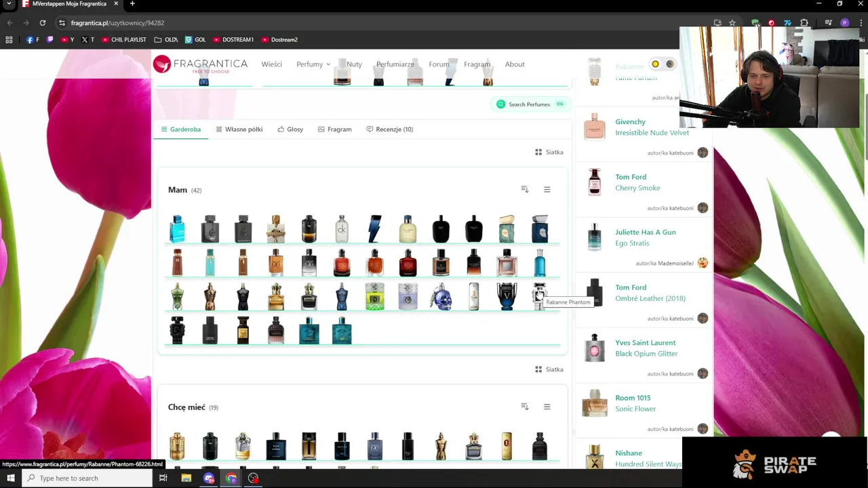Open DOSTREAM1 bookmark
The image size is (868, 488).
[233, 40]
